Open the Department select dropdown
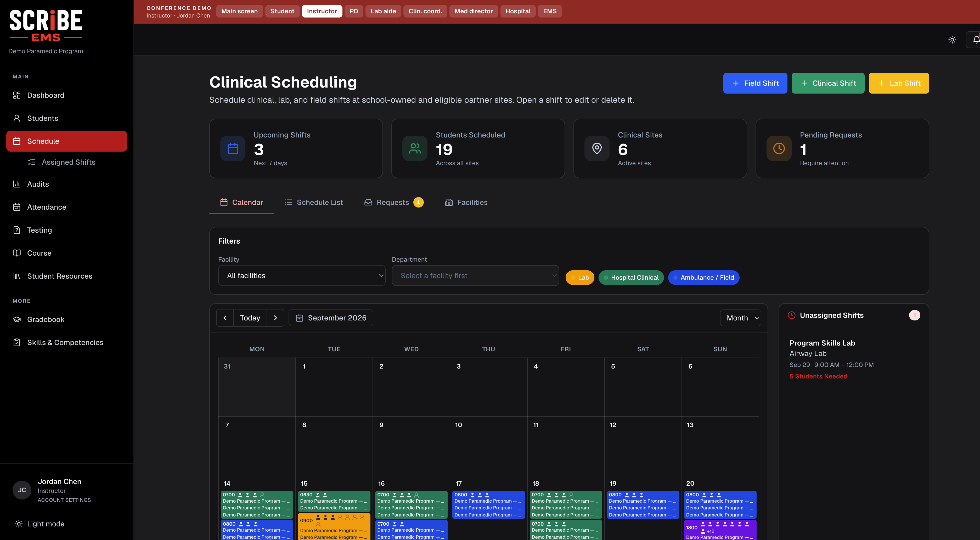Image resolution: width=980 pixels, height=540 pixels. click(x=476, y=275)
